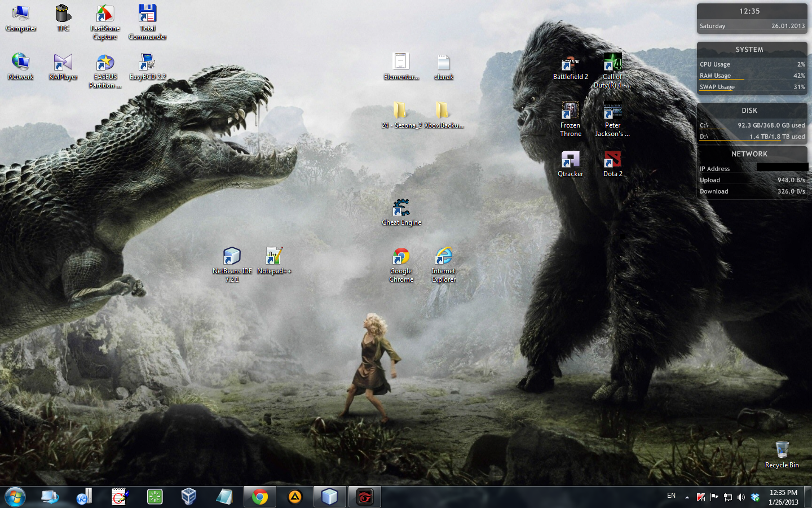Screen dimensions: 812x508
Task: Select the Xbox Backup folder on desktop
Action: [x=443, y=111]
